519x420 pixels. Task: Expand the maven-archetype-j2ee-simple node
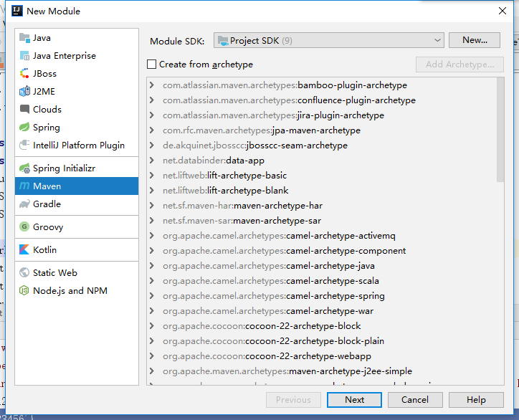click(152, 371)
